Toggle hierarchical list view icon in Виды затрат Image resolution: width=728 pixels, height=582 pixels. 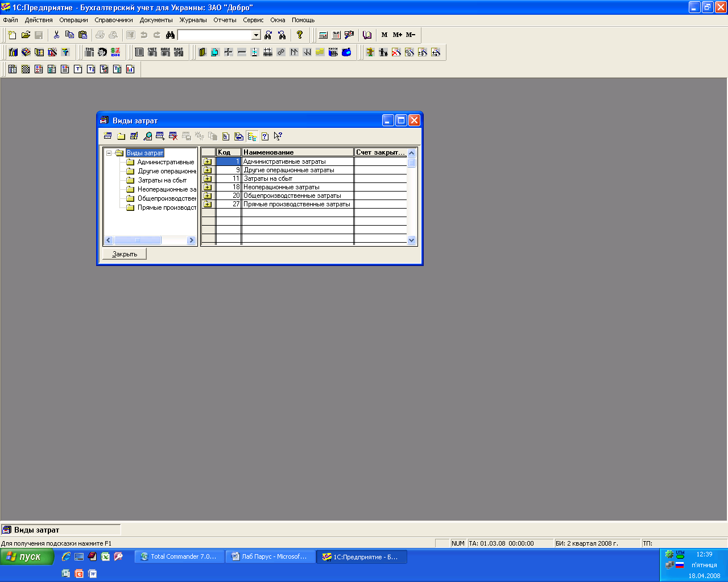pyautogui.click(x=252, y=136)
